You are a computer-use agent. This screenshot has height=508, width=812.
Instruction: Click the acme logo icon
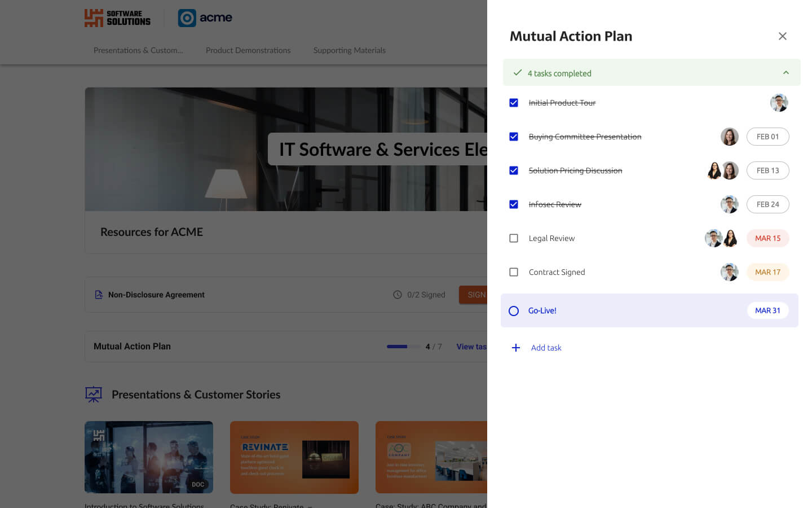point(187,18)
